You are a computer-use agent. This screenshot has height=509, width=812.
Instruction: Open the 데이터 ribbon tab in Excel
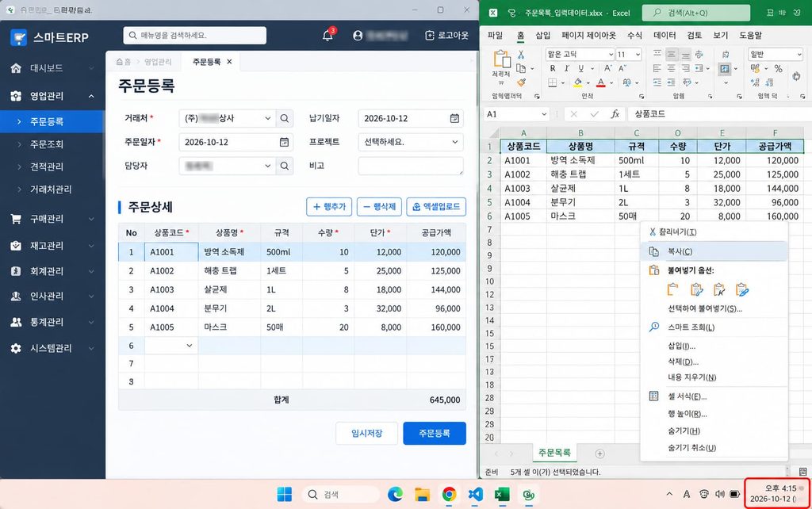click(665, 35)
